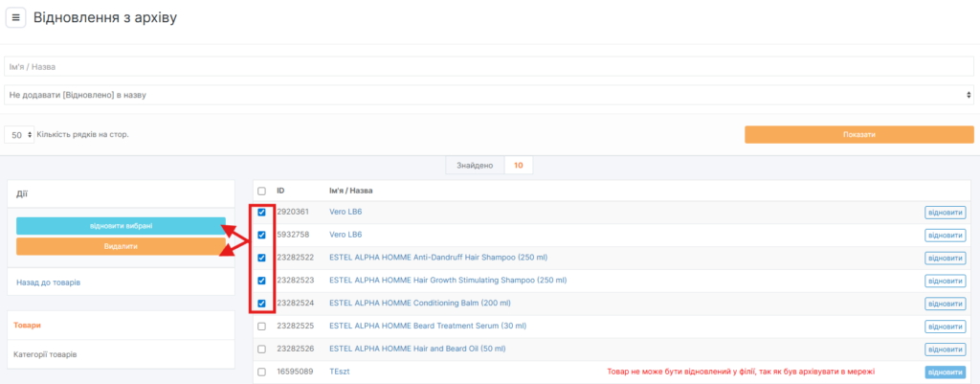Select the checkbox for TEszt row
This screenshot has width=980, height=384.
click(262, 372)
